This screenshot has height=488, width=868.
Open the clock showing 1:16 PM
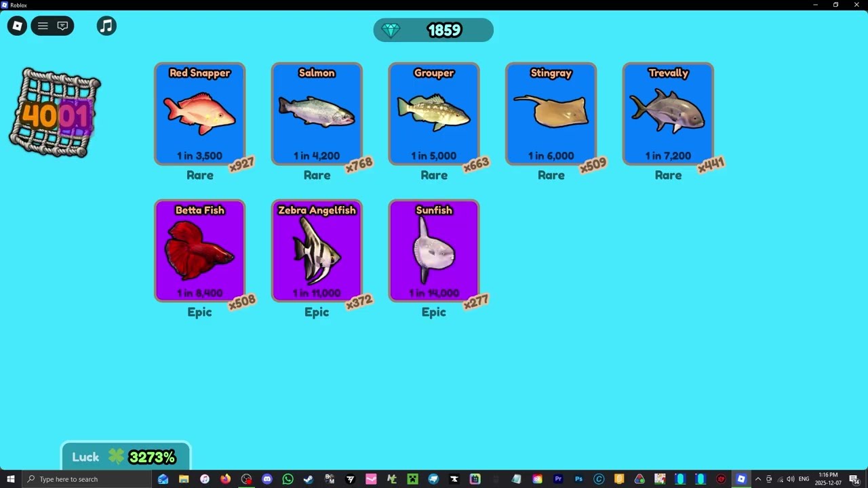click(829, 479)
